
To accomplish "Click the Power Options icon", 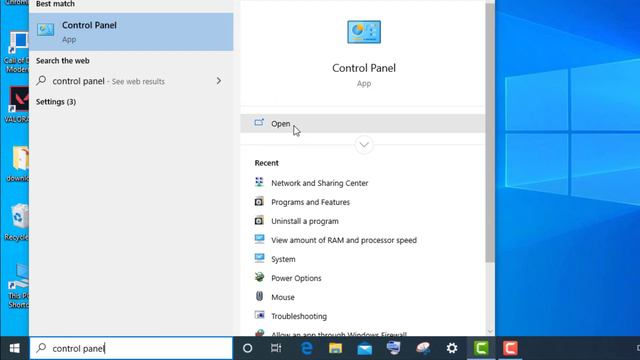I will point(259,277).
